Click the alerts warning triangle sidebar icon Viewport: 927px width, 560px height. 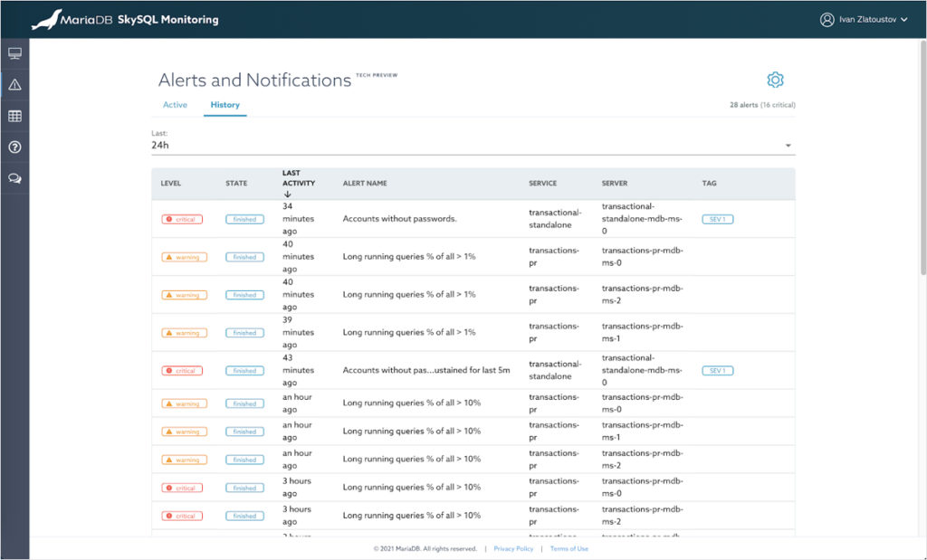point(14,85)
